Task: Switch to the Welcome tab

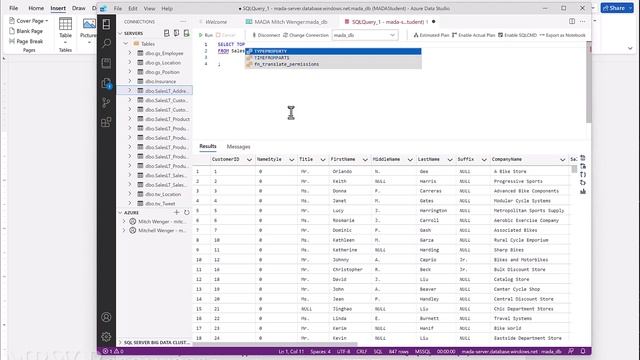Action: click(x=216, y=22)
